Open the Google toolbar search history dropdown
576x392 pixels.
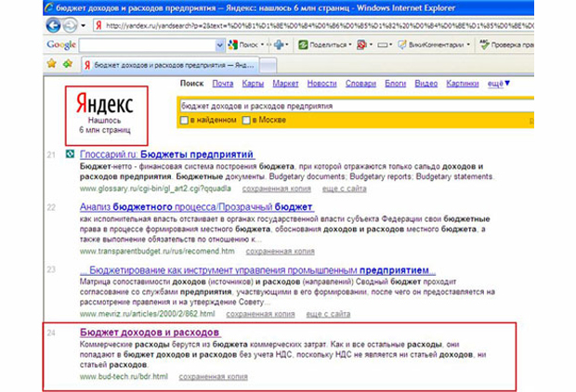219,46
